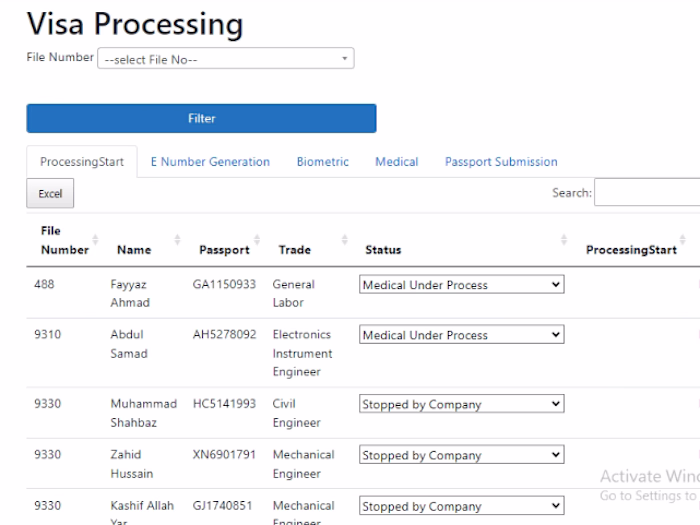Screen dimensions: 700x525
Task: Open the Biometric tab
Action: pos(323,162)
